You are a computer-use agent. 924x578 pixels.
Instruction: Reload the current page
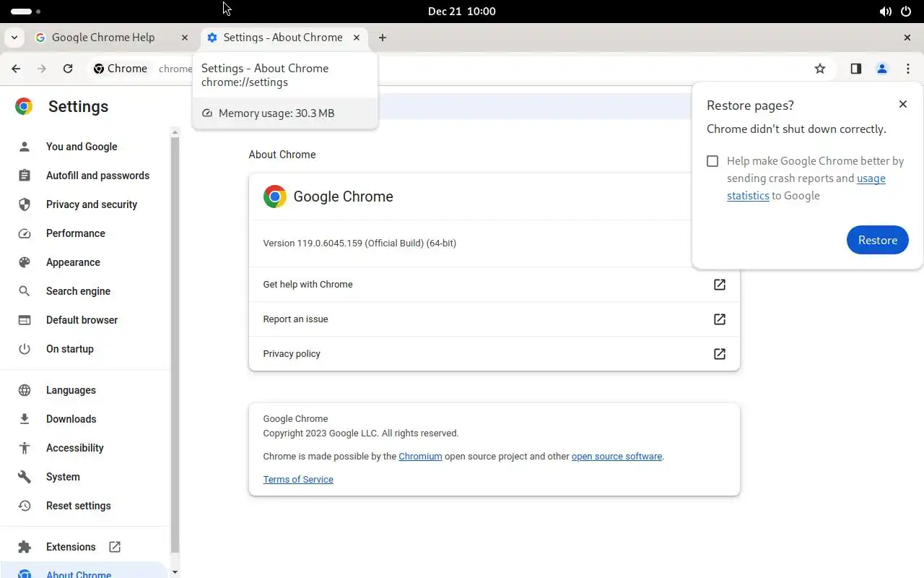point(68,69)
